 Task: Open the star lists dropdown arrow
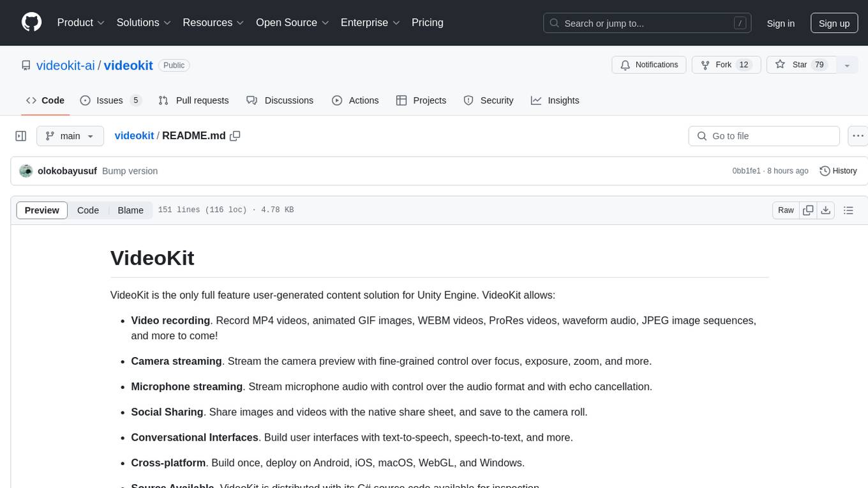847,65
